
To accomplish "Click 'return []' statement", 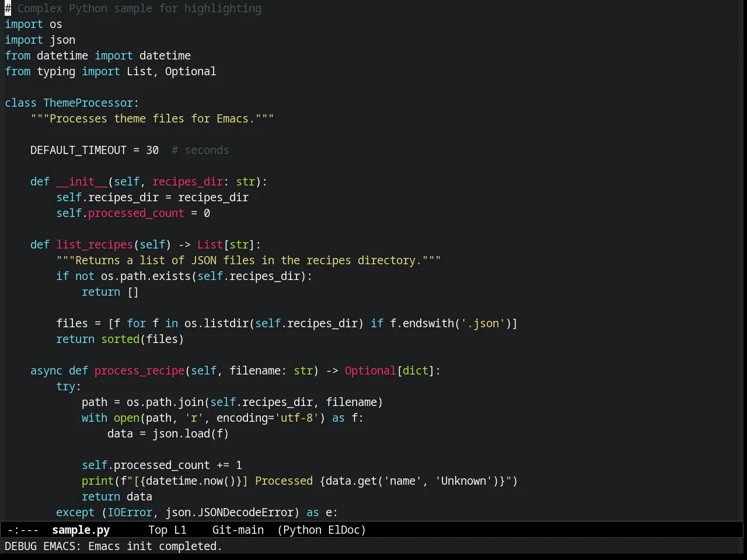I will (x=110, y=292).
